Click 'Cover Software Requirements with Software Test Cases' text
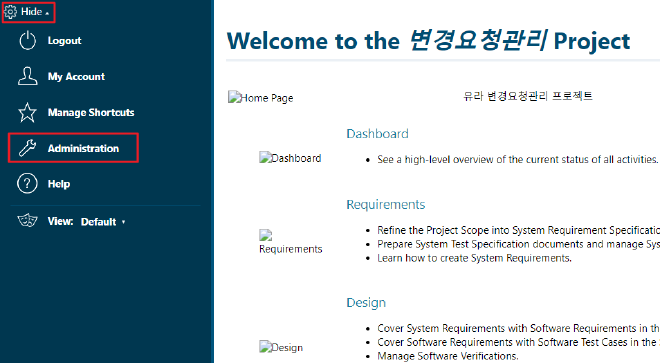Screen dimensions: 660x363 519,342
